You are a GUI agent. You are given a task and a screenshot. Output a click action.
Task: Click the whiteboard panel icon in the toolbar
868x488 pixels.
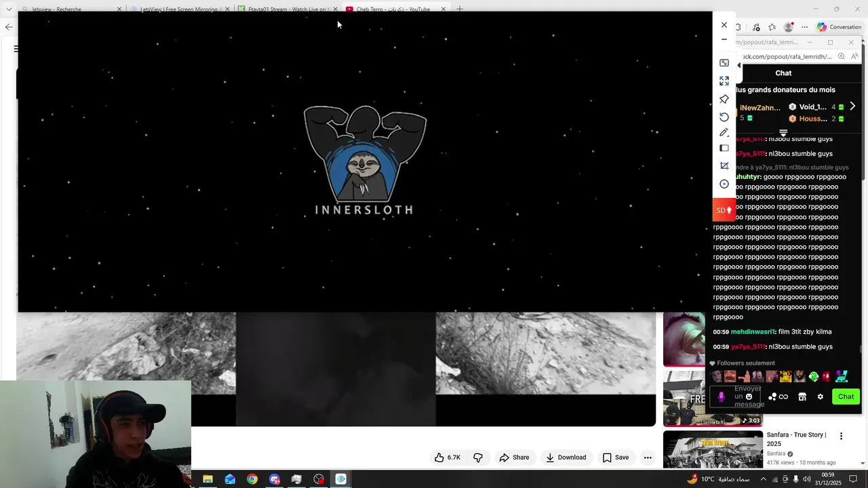tap(724, 148)
